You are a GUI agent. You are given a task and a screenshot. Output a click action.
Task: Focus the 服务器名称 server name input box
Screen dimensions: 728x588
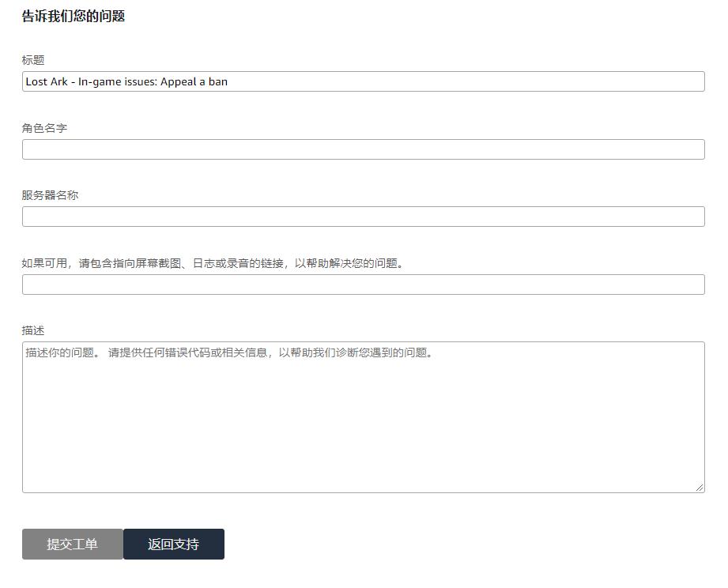tap(364, 216)
